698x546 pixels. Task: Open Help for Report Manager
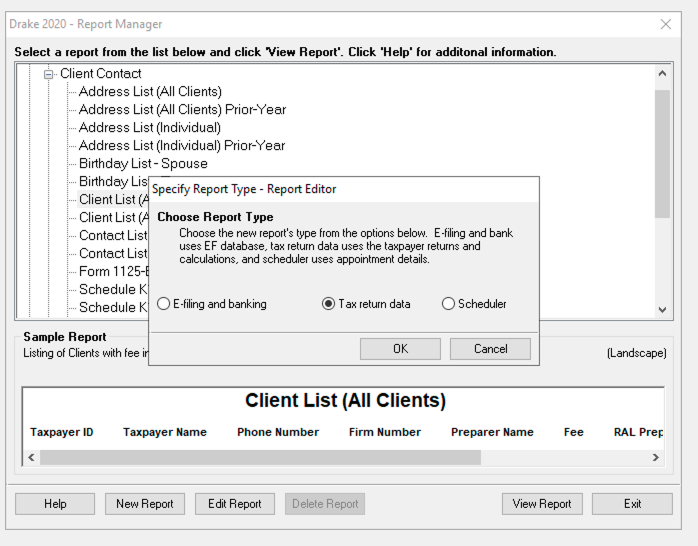tap(55, 504)
